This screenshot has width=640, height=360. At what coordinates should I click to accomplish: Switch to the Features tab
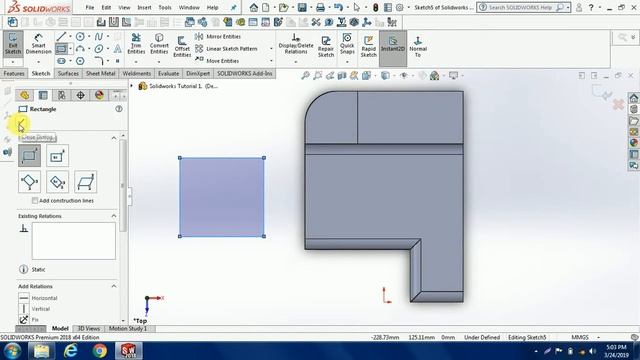coord(14,73)
